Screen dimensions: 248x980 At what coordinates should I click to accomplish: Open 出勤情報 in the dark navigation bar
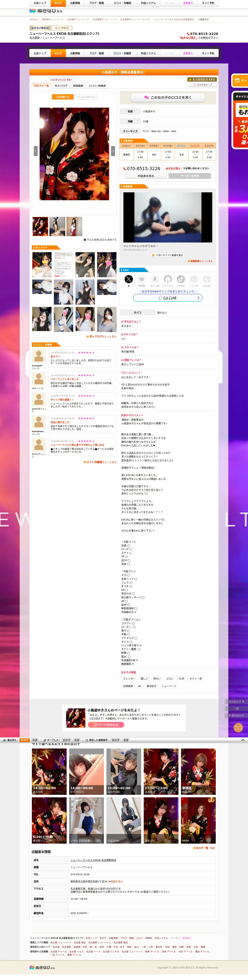tap(75, 53)
